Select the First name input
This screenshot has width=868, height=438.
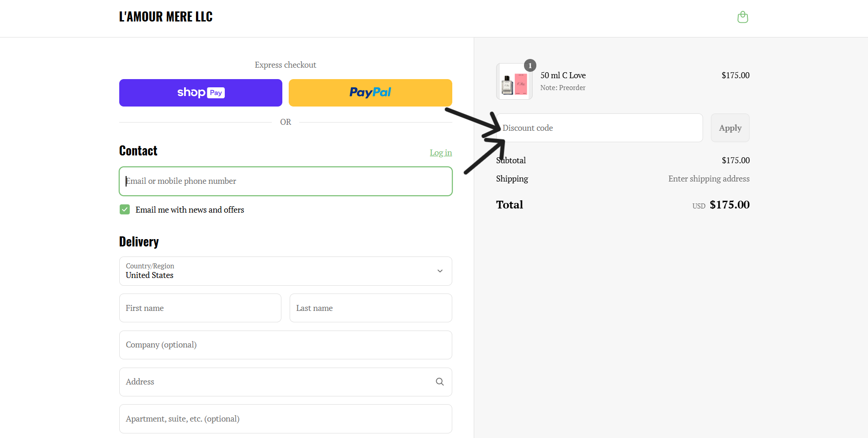[200, 308]
